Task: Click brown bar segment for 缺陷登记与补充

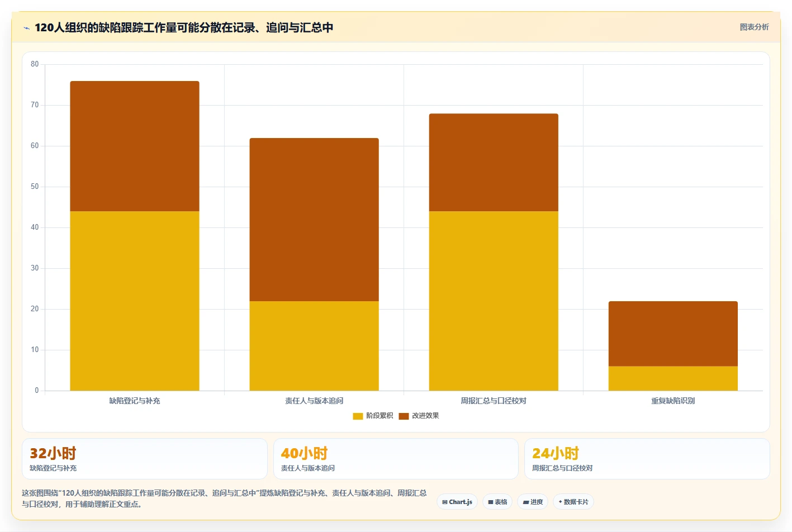Action: (135, 146)
